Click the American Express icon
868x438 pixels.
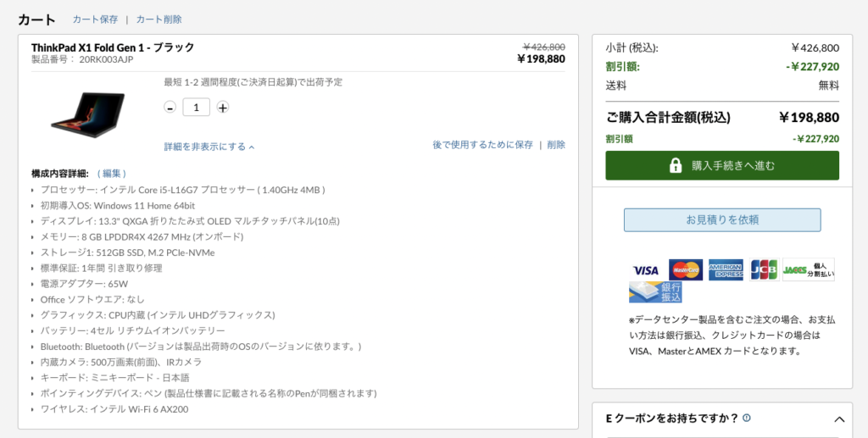[726, 270]
